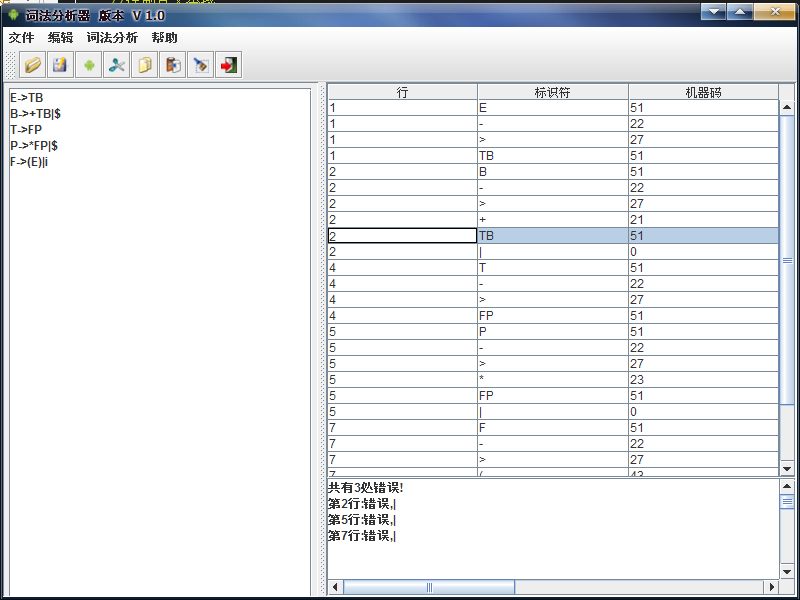Save the file with the floppy-pencil icon
The image size is (800, 600).
coord(60,65)
